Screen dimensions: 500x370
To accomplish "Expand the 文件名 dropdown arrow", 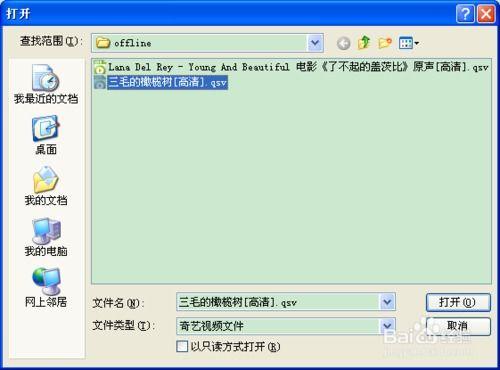I will coord(387,302).
